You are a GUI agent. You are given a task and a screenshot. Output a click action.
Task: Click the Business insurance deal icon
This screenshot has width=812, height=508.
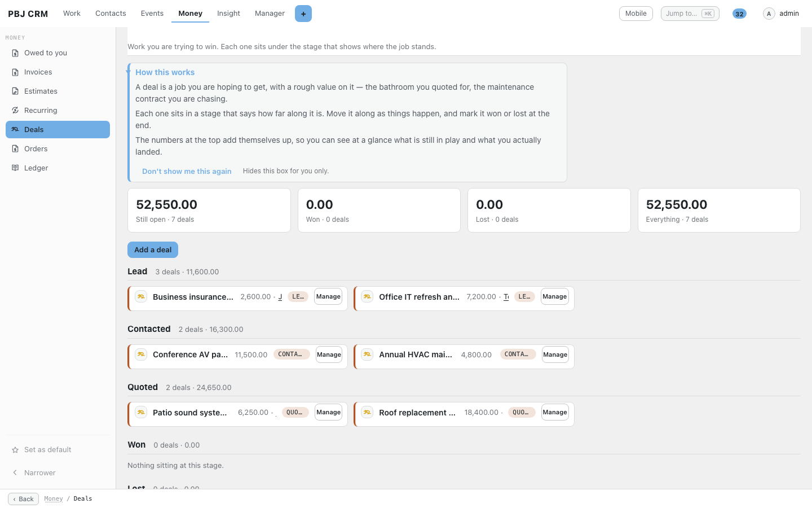[141, 296]
